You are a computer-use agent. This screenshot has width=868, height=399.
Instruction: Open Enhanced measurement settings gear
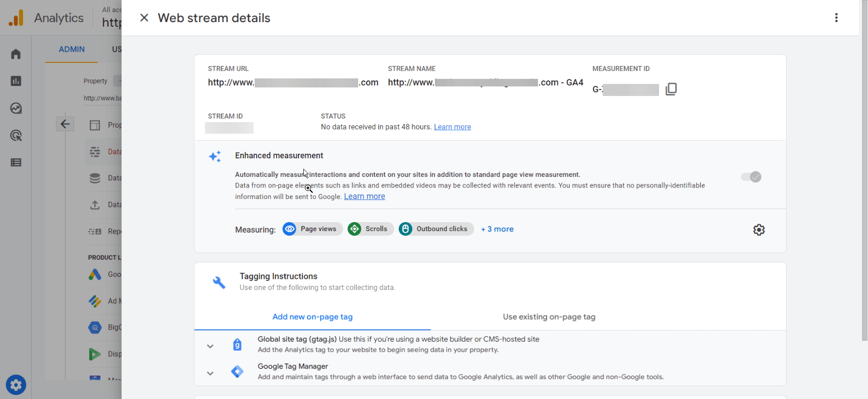pos(759,230)
